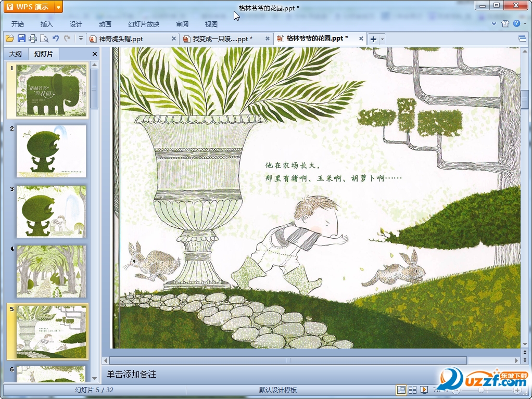The width and height of the screenshot is (532, 399).
Task: Undo the last action
Action: click(x=56, y=38)
